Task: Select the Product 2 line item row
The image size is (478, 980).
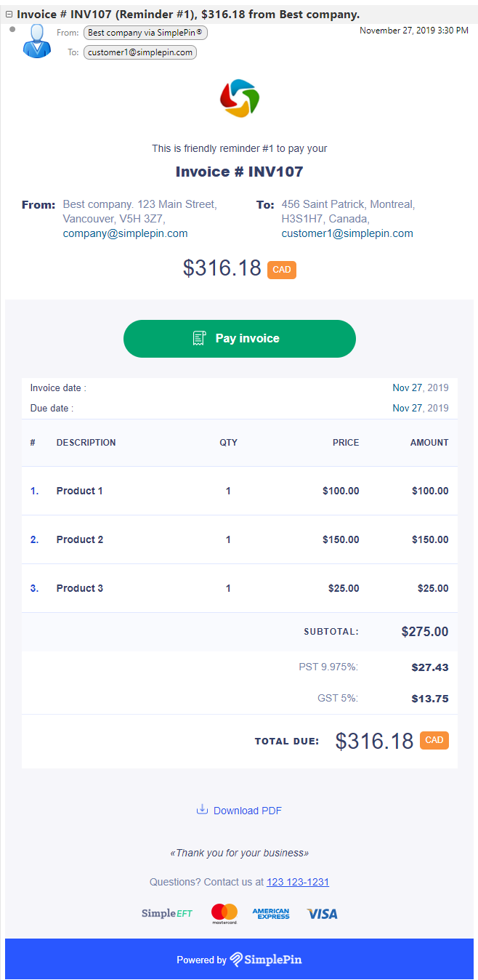Action: click(x=240, y=539)
